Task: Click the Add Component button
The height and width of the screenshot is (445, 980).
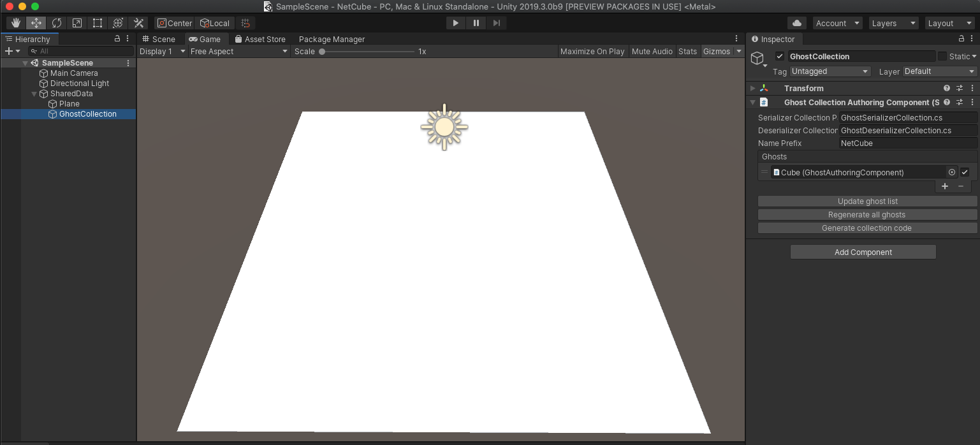Action: coord(863,252)
